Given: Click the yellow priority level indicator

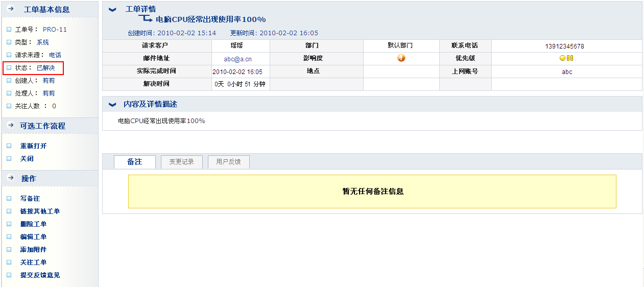Looking at the screenshot, I should click(566, 58).
